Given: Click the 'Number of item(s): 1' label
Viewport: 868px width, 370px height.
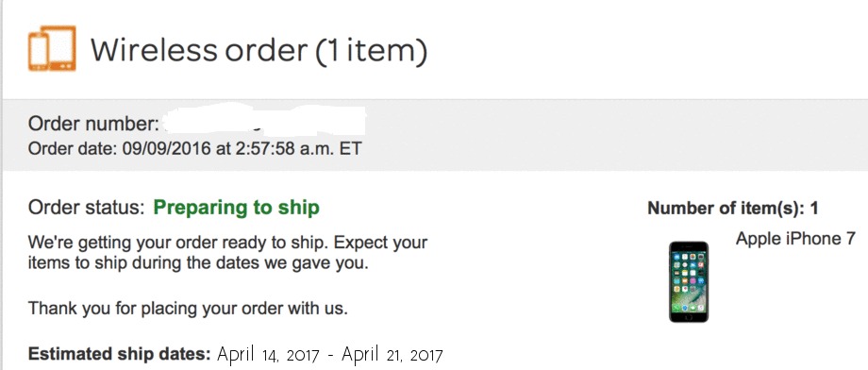Looking at the screenshot, I should [733, 209].
